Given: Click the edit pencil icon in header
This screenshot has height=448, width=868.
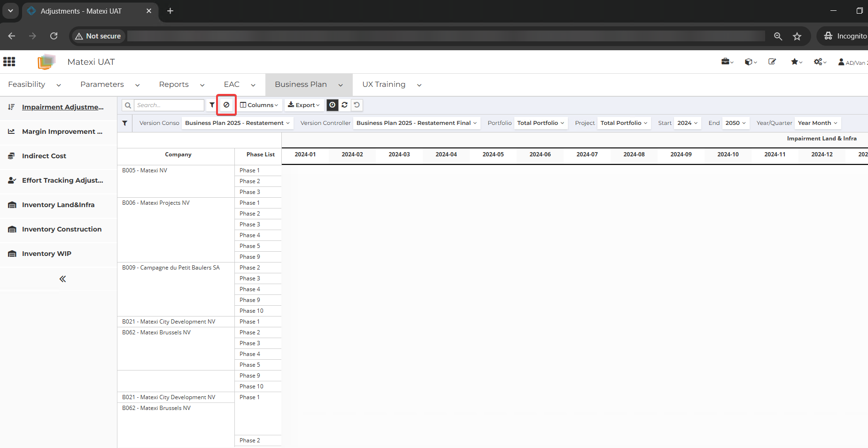Looking at the screenshot, I should click(772, 62).
